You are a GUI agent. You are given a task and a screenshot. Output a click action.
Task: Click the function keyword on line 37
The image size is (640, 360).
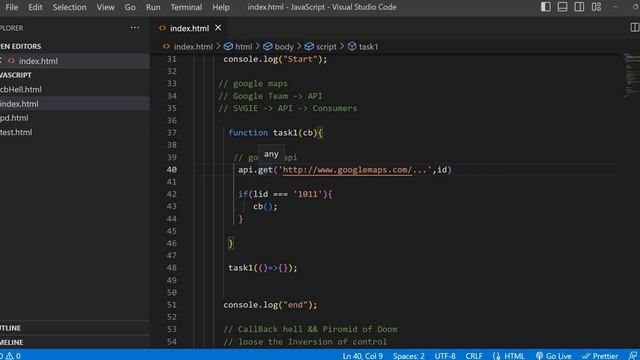point(248,133)
